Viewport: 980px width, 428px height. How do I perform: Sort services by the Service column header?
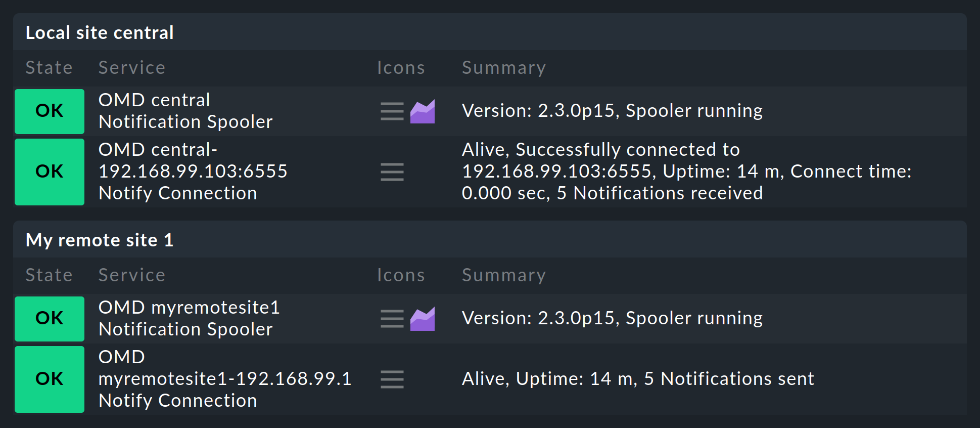(131, 67)
